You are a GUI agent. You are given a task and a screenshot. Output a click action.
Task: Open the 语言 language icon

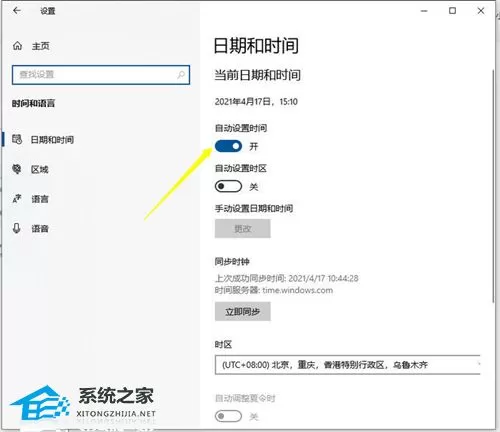[x=17, y=199]
